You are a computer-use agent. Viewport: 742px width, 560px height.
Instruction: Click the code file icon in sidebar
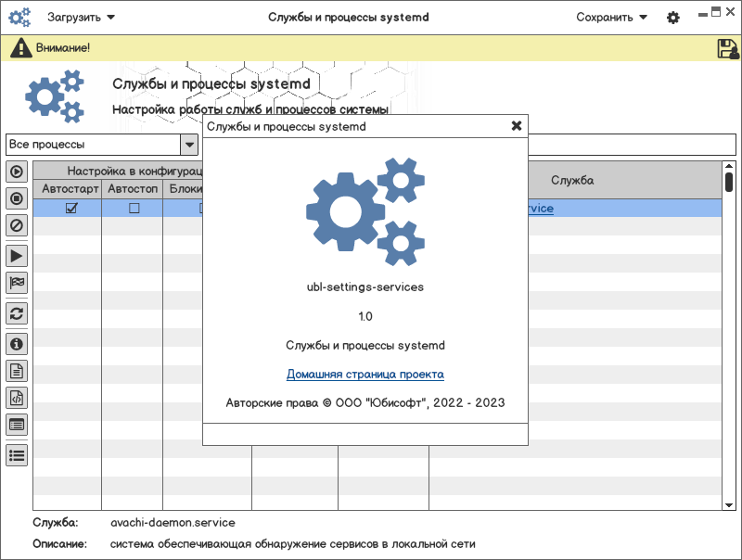coord(17,398)
